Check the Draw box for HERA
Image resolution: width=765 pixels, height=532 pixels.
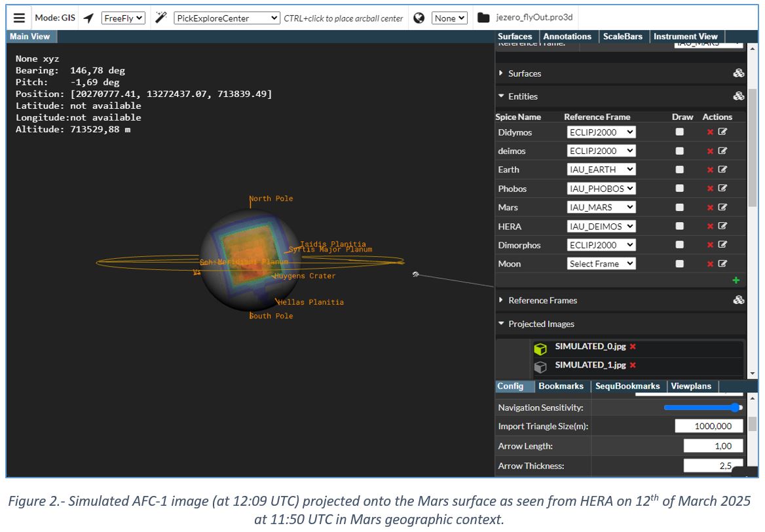pos(680,226)
